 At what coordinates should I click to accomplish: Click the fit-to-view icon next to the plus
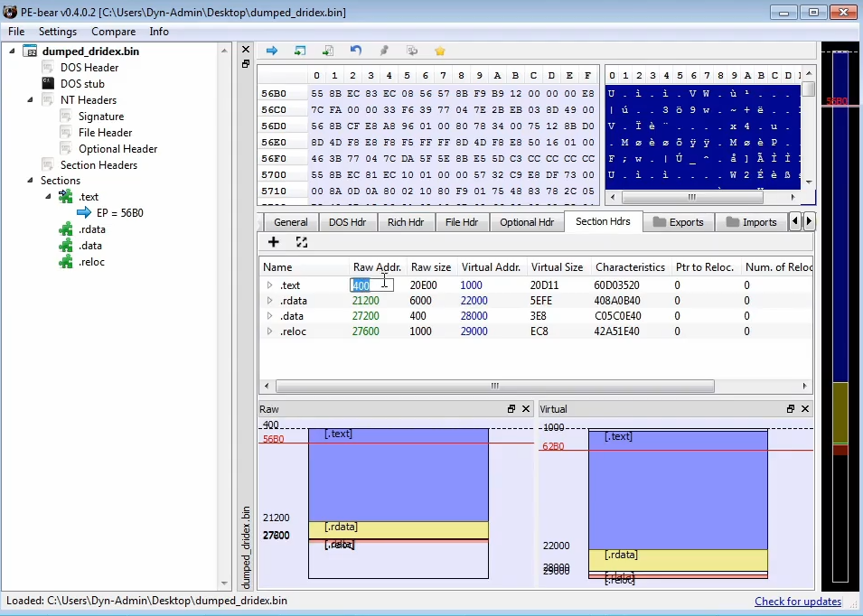302,242
